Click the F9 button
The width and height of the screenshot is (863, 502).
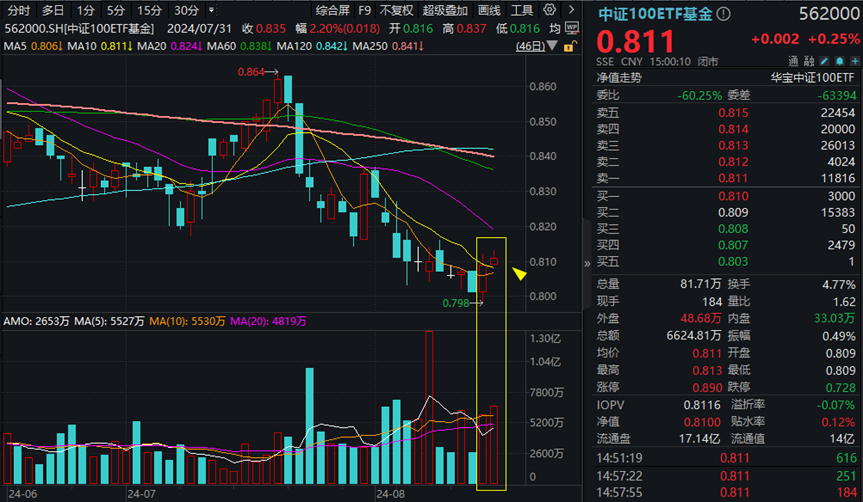point(365,10)
